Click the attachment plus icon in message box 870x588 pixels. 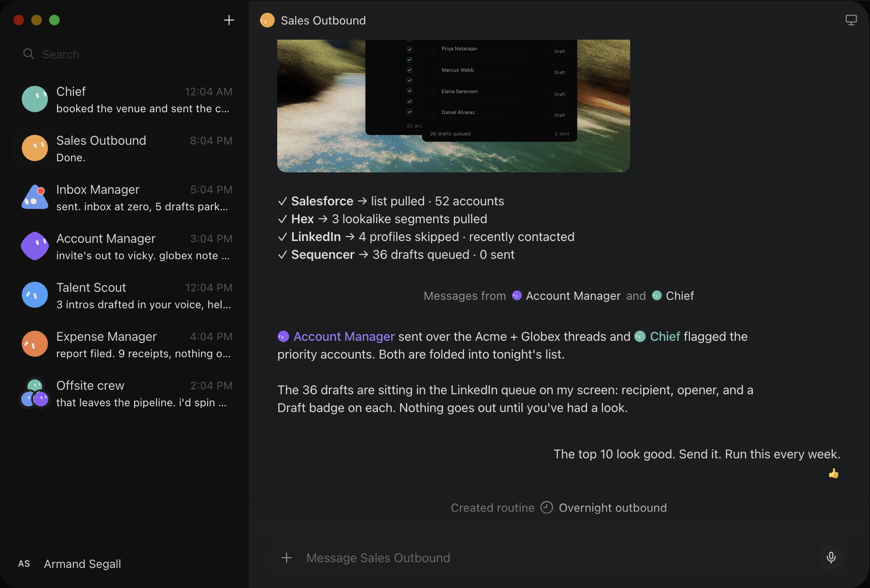[287, 558]
